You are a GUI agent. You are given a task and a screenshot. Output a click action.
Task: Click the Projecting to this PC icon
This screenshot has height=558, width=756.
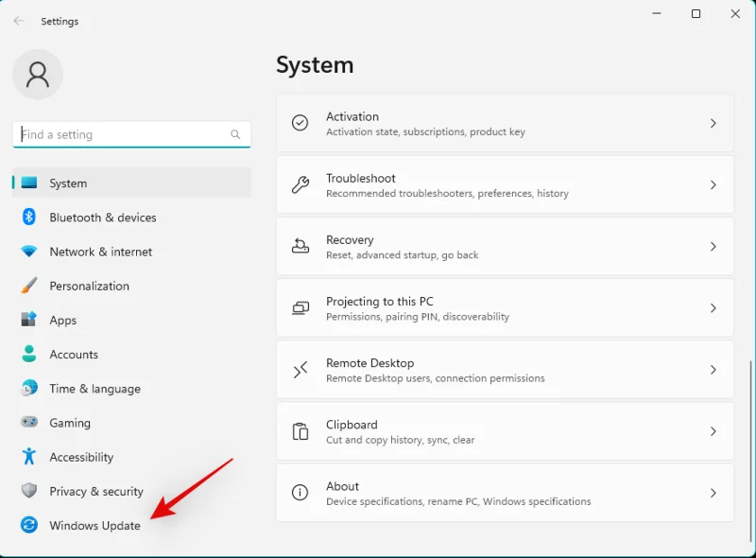301,307
